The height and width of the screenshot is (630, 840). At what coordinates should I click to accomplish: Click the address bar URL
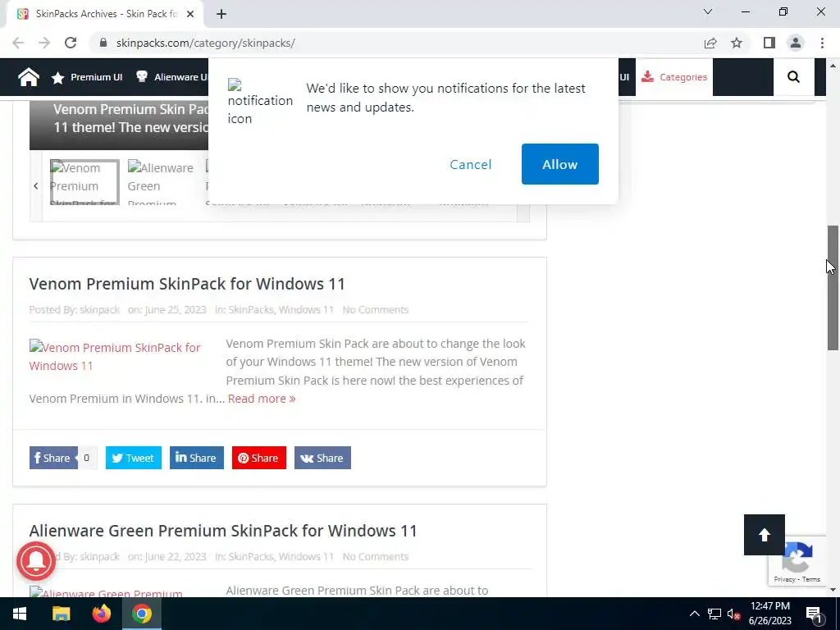205,43
